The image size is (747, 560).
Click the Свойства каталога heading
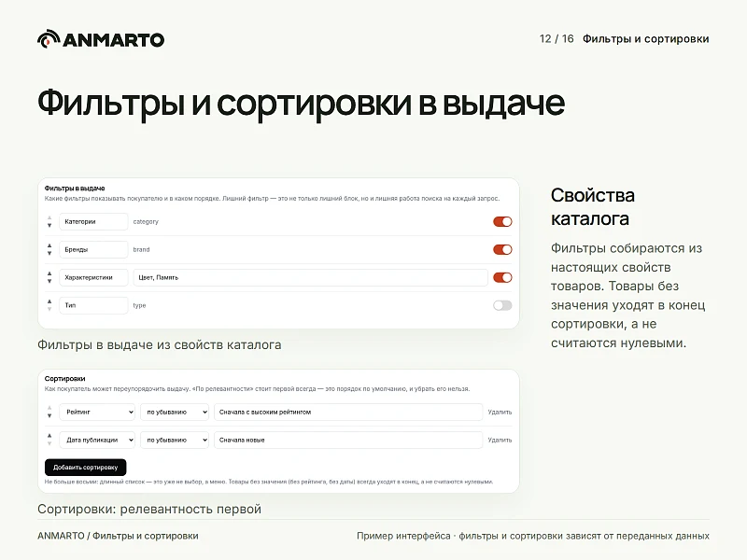[593, 206]
